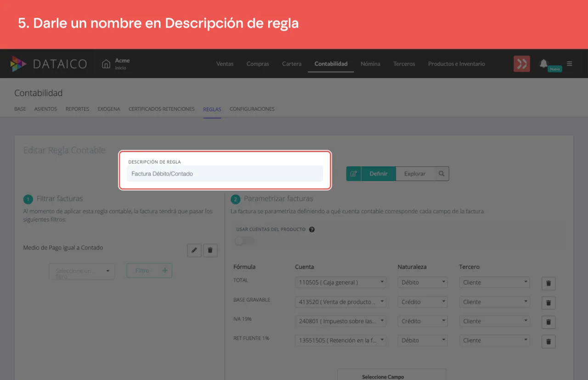
Task: Click the Definir button
Action: (x=379, y=174)
